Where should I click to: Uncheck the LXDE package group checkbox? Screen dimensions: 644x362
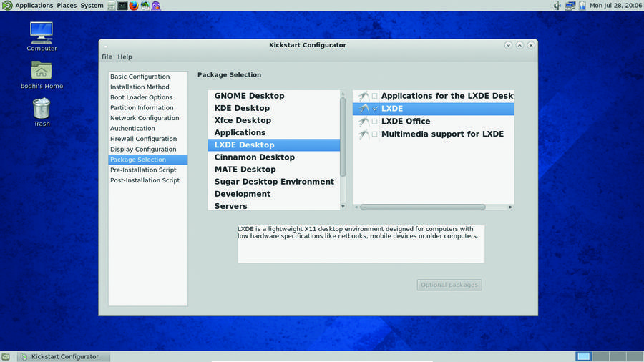click(374, 109)
